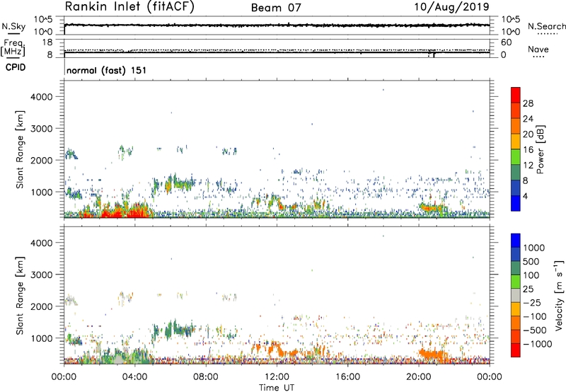
Task: Click the 'Rankin Inlet (fitACF)' plot title
Action: (x=129, y=7)
